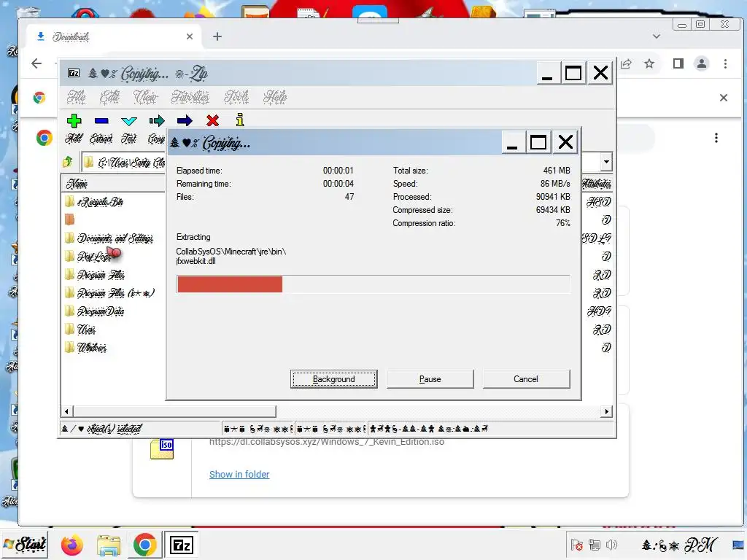747x560 pixels.
Task: Click the horizontal scrollbar thumb in 7-Zip
Action: [174, 411]
